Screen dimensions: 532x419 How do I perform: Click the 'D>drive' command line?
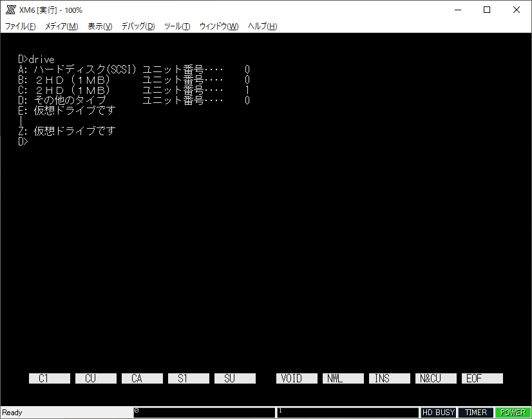[x=36, y=60]
